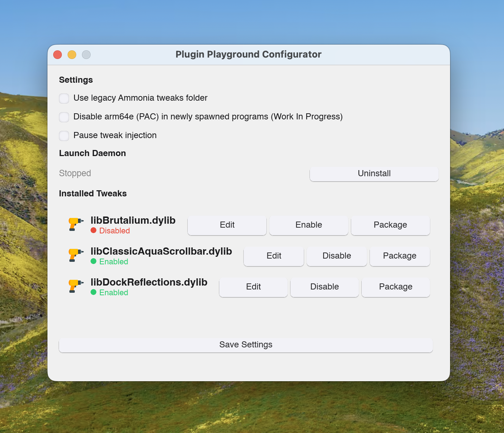Check Pause tweak injection
The width and height of the screenshot is (504, 433).
click(x=64, y=136)
